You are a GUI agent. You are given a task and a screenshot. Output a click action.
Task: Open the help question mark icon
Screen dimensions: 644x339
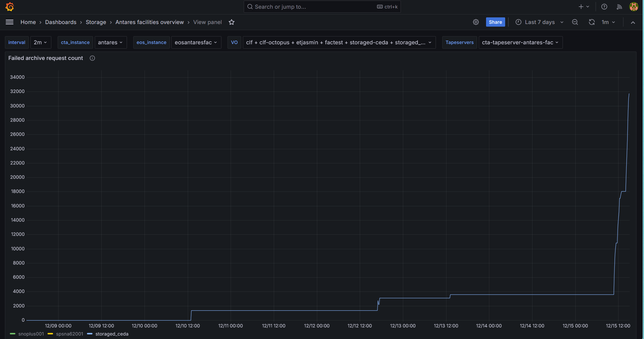coord(604,7)
